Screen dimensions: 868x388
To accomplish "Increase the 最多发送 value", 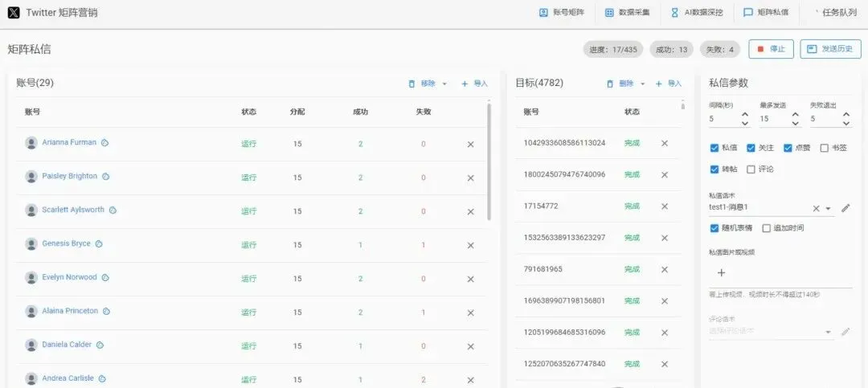I will pyautogui.click(x=796, y=115).
